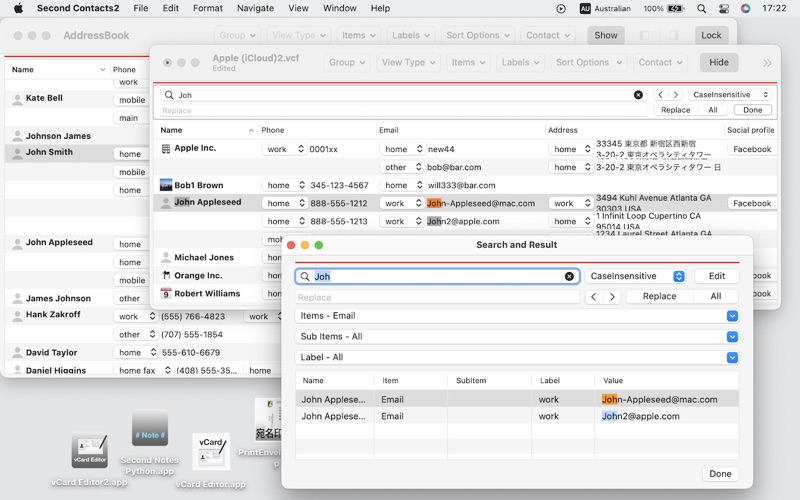Open Labels dropdown in vcf window toolbar
The height and width of the screenshot is (500, 800).
point(520,62)
